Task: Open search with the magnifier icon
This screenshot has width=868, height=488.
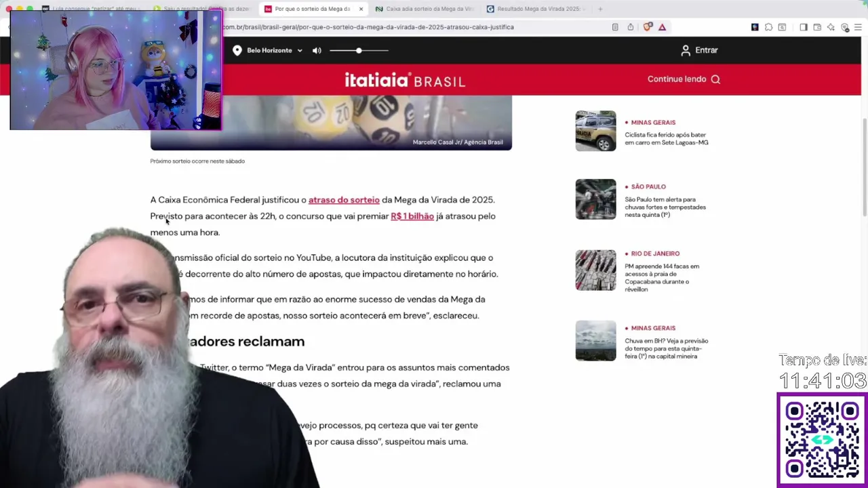Action: [715, 79]
